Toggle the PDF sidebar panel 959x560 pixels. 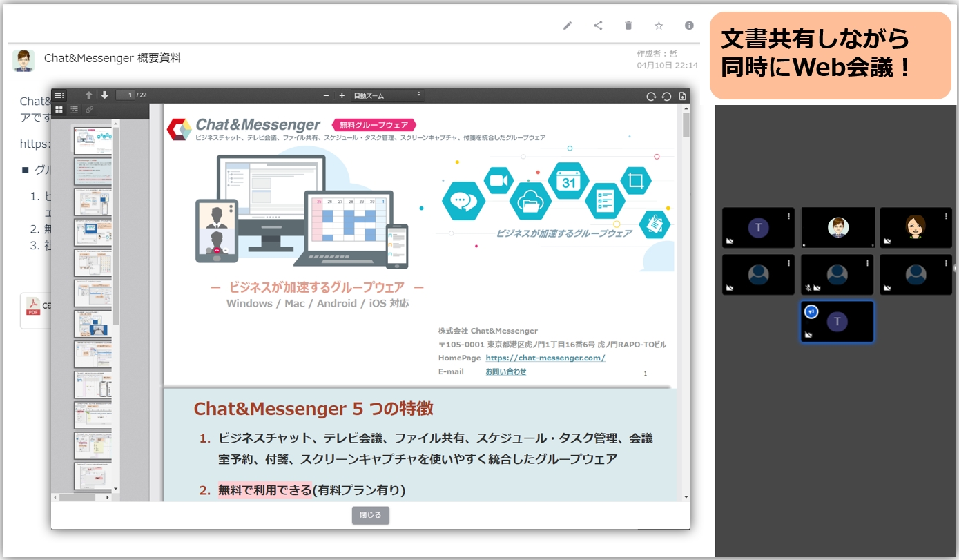(59, 95)
